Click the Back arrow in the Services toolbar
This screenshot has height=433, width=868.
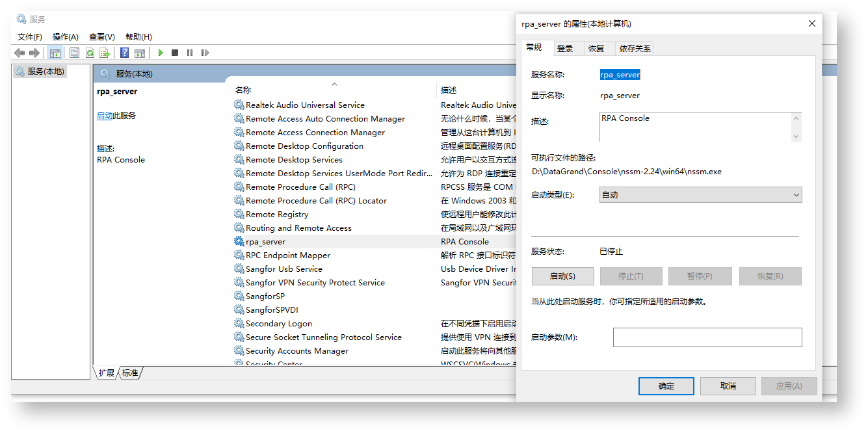point(20,53)
